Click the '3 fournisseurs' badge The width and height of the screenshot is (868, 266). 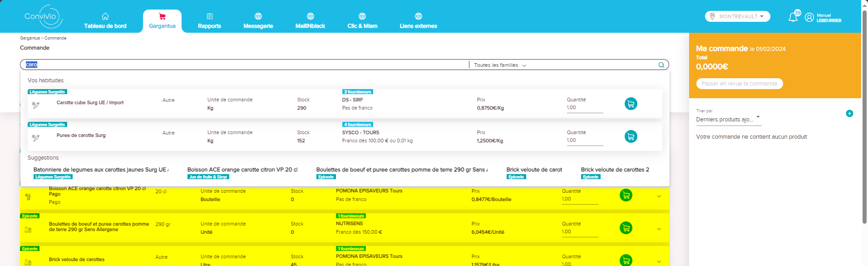pyautogui.click(x=357, y=92)
